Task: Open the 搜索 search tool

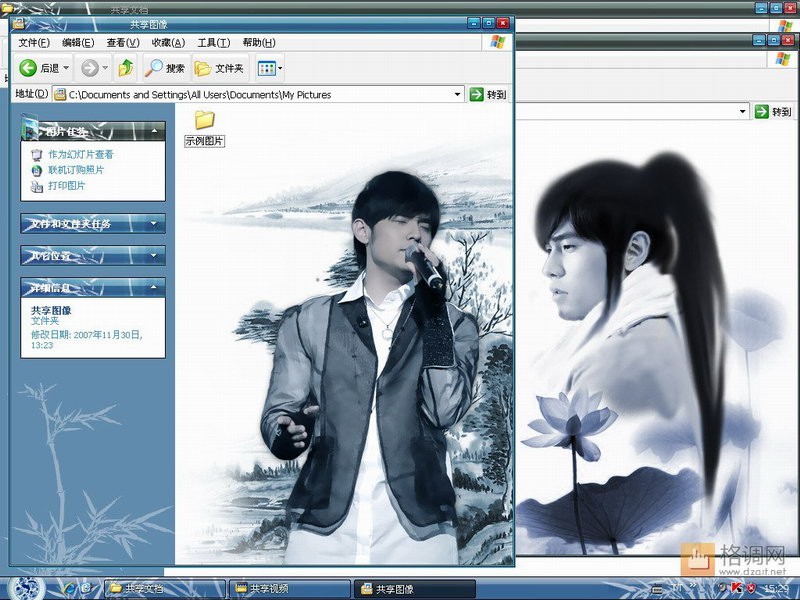Action: (165, 67)
